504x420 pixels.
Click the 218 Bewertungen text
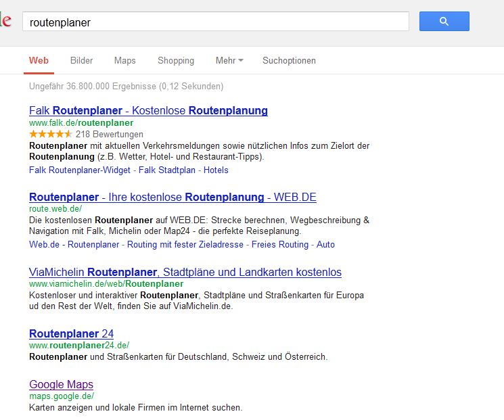(110, 135)
